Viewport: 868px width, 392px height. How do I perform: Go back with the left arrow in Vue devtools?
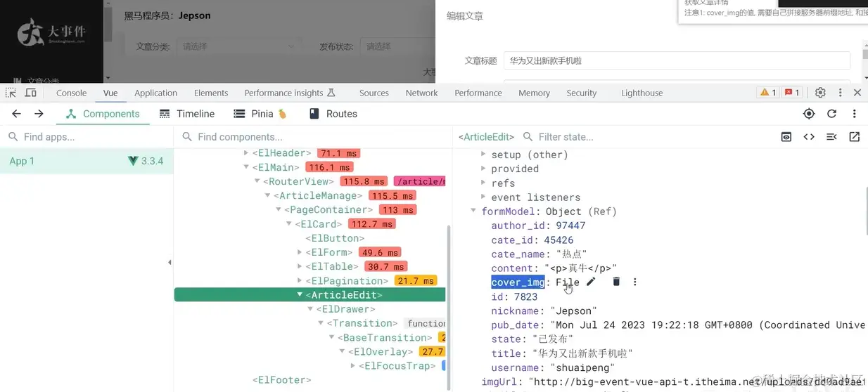17,114
